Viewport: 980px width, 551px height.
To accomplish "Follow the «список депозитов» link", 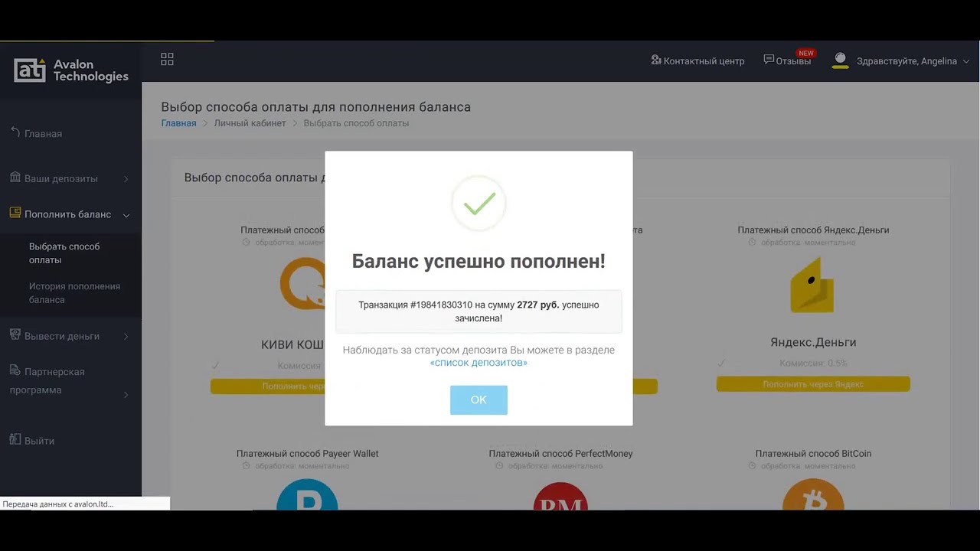I will tap(479, 363).
